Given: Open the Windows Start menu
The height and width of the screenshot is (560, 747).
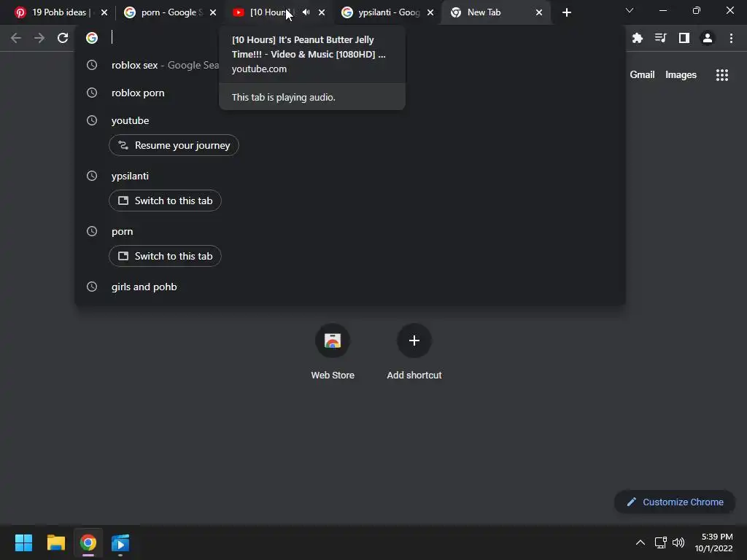Looking at the screenshot, I should point(24,542).
